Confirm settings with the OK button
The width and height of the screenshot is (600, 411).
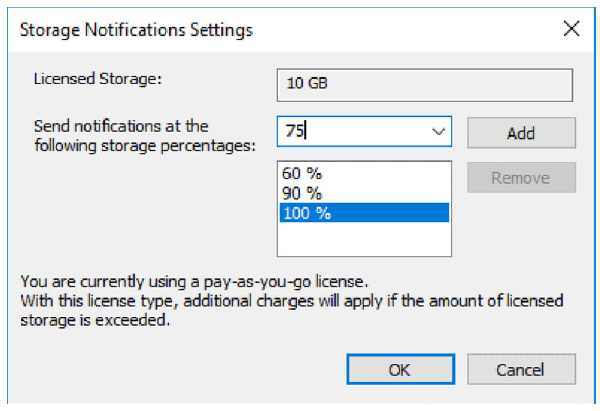[x=399, y=369]
